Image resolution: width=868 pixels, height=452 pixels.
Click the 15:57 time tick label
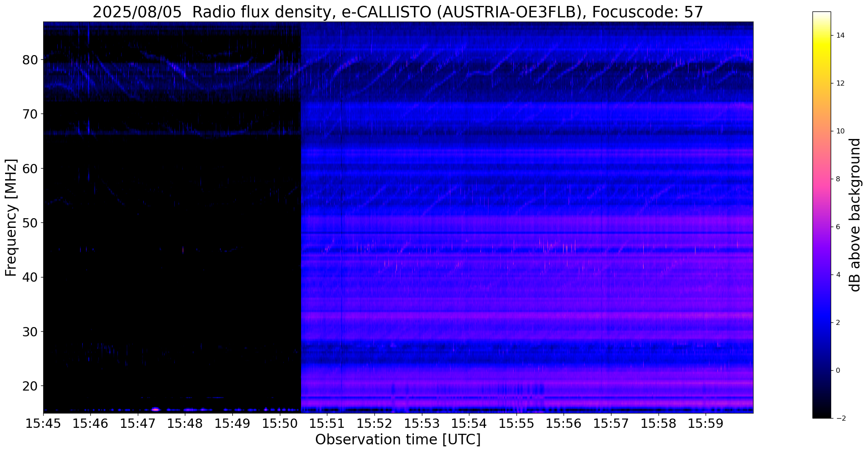[611, 424]
